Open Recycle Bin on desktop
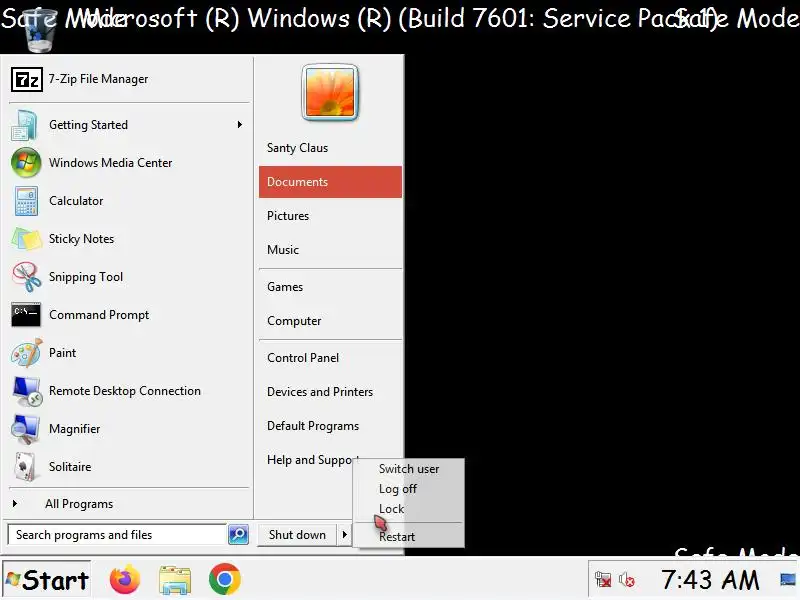The image size is (800, 600). 39,31
